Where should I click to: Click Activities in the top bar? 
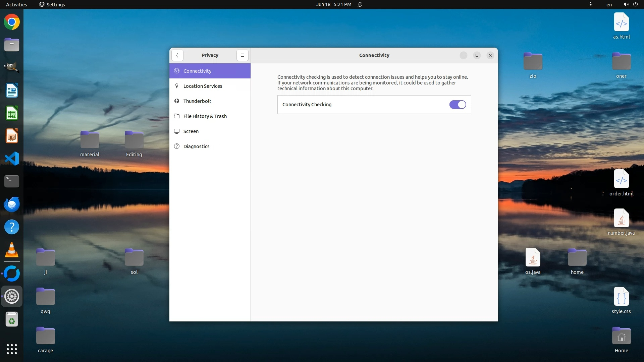(16, 4)
